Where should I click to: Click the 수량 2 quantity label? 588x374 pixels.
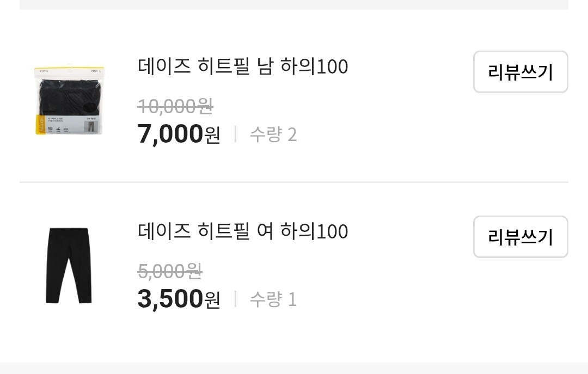tap(273, 134)
